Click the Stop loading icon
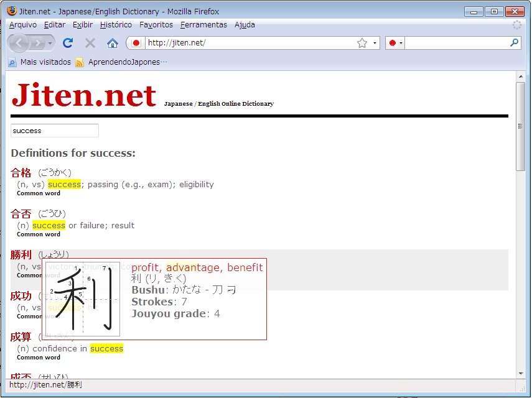Screen dimensions: 532x398 click(x=90, y=43)
